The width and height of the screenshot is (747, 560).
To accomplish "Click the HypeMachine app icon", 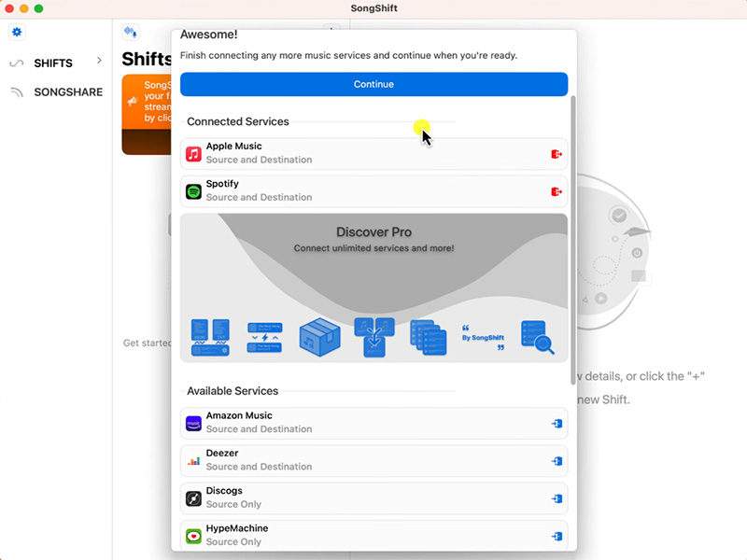I will 193,536.
